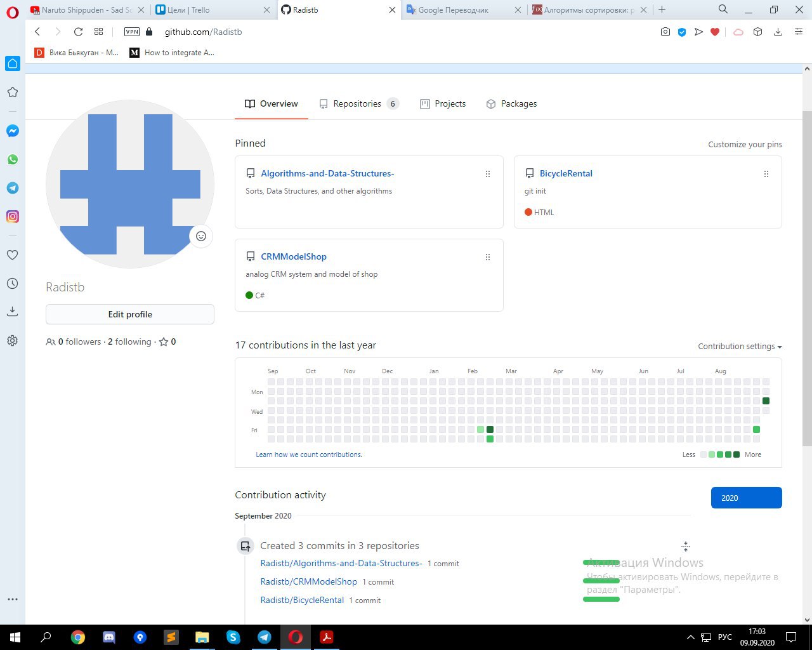Open WhatsApp in the Opera sidebar
This screenshot has height=650, width=812.
click(13, 159)
